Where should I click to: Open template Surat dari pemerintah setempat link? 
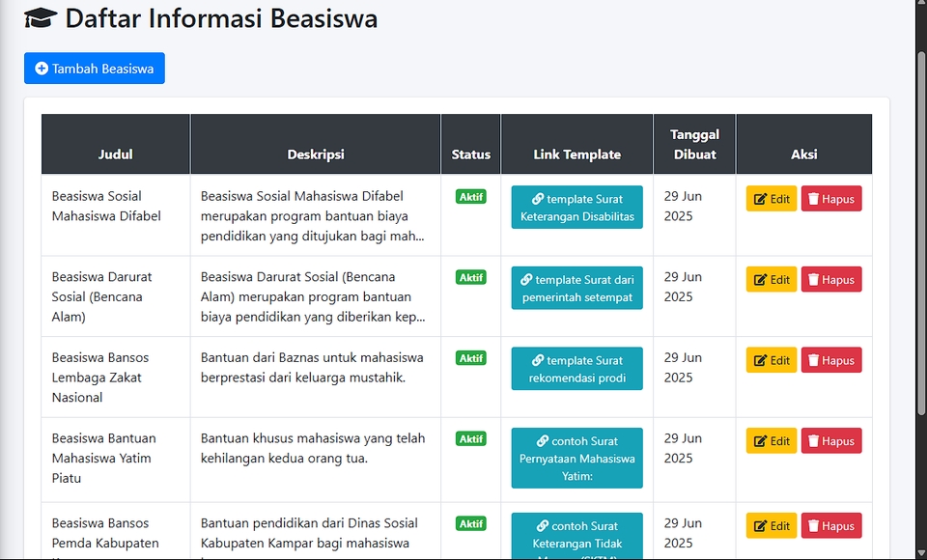pos(577,289)
